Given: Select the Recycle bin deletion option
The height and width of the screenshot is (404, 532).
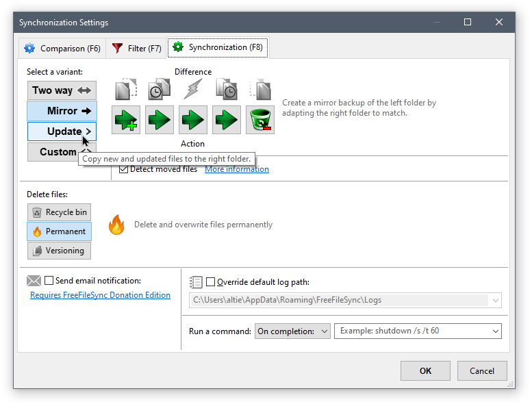Looking at the screenshot, I should (59, 212).
